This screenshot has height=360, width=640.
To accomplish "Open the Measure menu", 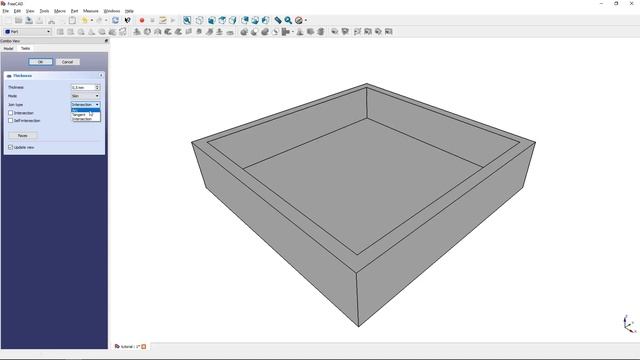I will click(91, 11).
